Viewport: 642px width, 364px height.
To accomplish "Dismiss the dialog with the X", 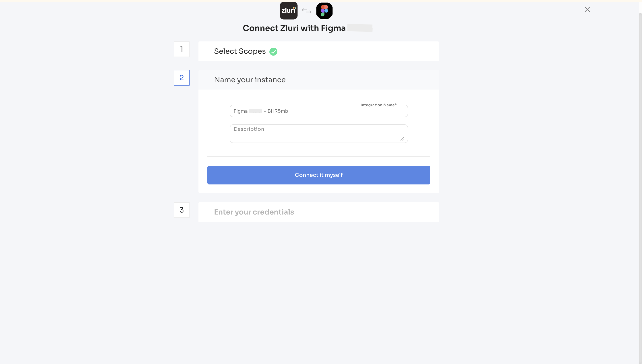I will (587, 9).
